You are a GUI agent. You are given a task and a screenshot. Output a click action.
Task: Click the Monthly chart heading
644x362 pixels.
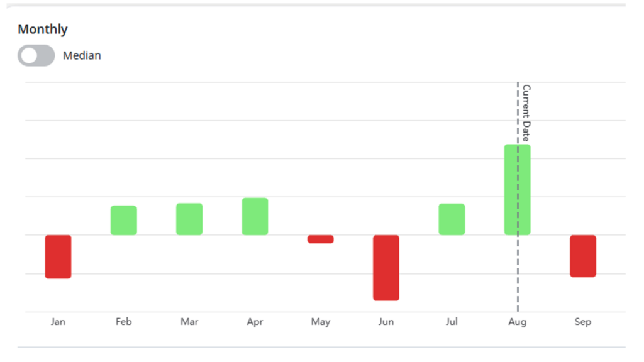pyautogui.click(x=43, y=30)
